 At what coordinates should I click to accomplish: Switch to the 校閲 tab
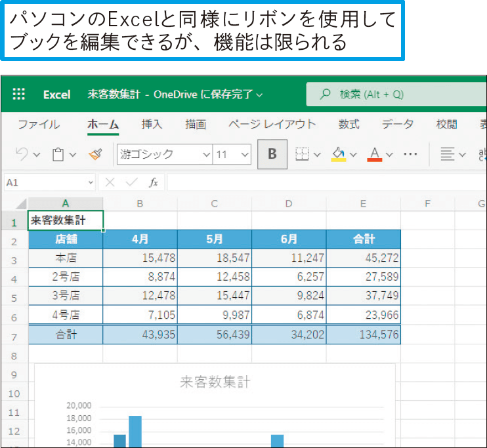pos(446,124)
